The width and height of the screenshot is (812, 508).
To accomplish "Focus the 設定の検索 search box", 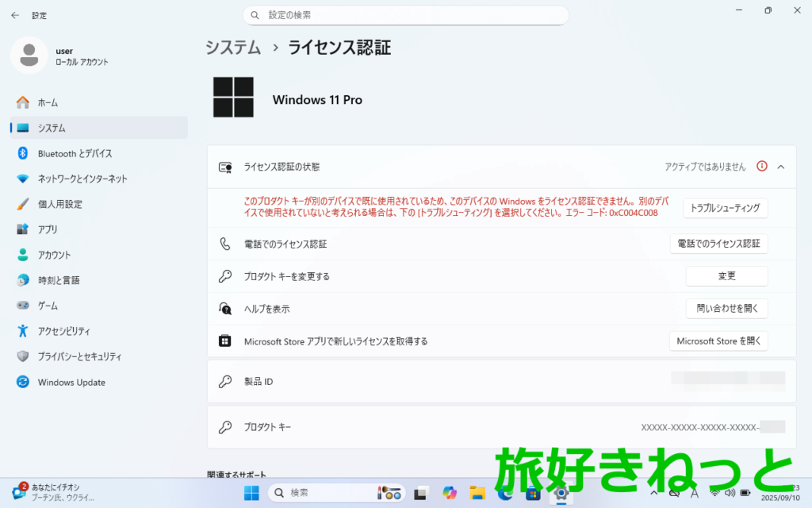I will 405,16.
